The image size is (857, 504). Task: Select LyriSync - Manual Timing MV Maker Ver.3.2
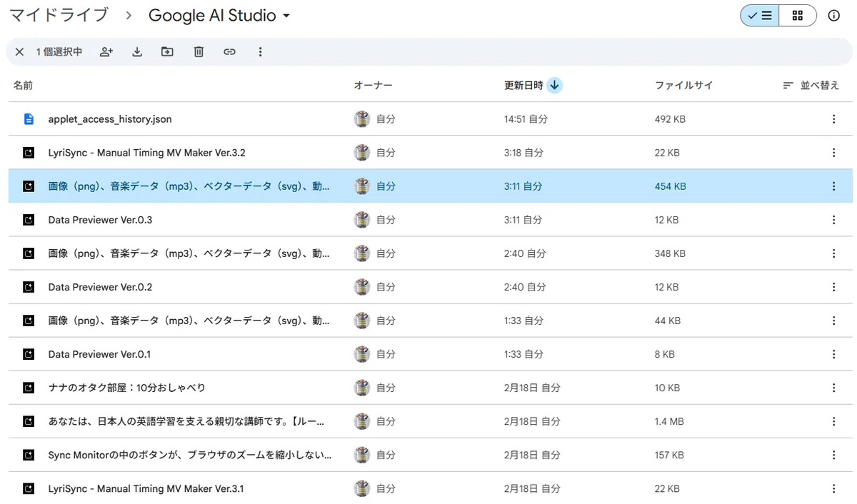146,153
